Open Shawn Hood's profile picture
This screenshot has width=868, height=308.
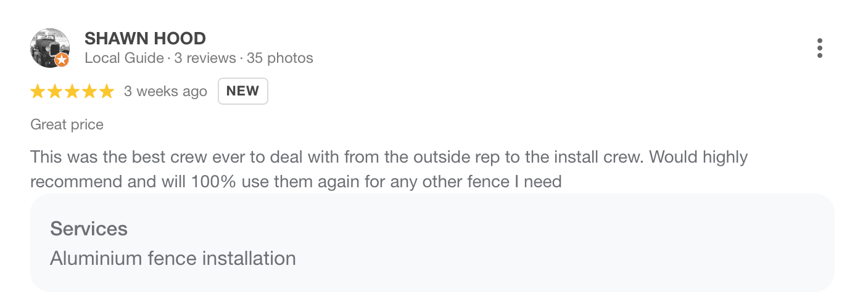coord(48,46)
